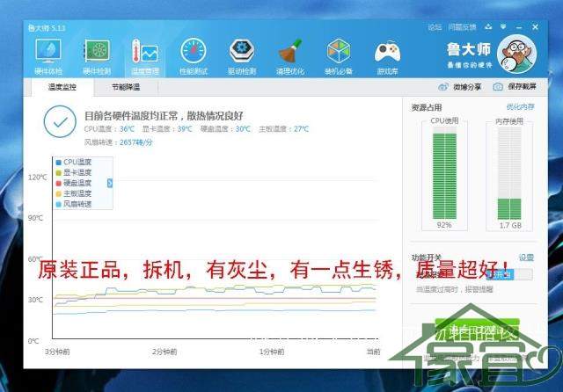This screenshot has height=392, width=563.
Task: Click the Weibo icon beside 微博分享
Action: tap(443, 87)
